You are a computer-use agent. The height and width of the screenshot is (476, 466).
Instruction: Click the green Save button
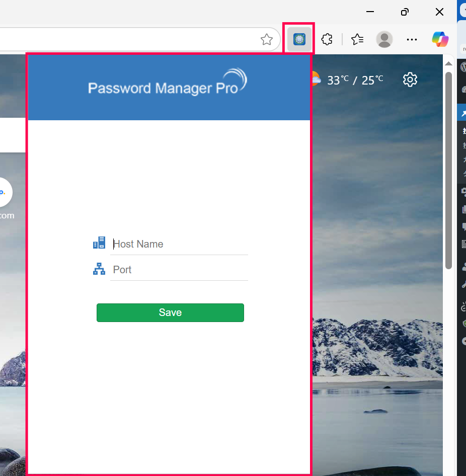click(170, 312)
